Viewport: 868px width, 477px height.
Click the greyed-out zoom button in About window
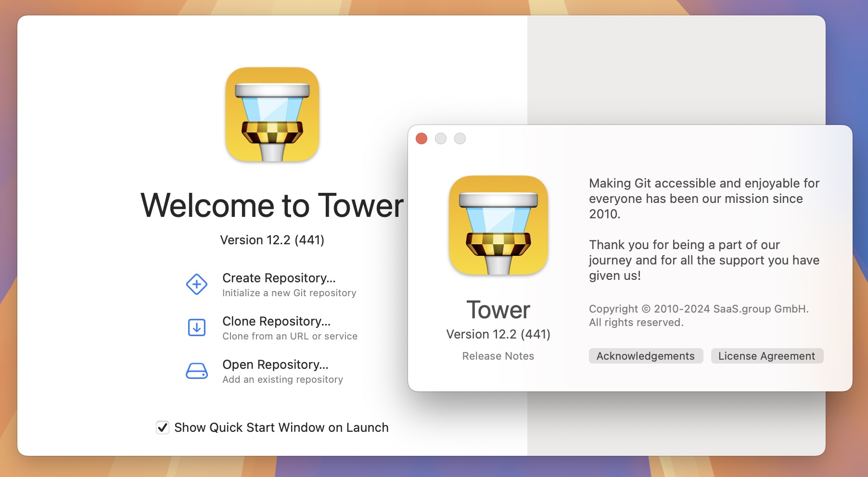[460, 138]
